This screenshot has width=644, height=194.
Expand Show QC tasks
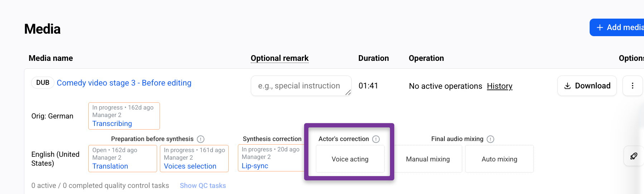tap(203, 185)
